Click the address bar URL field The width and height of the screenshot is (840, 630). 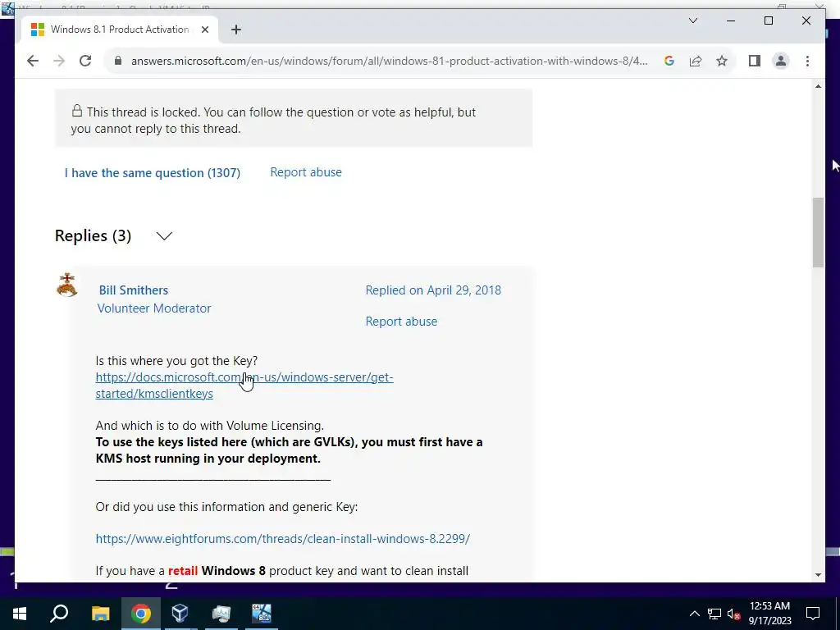tap(389, 61)
